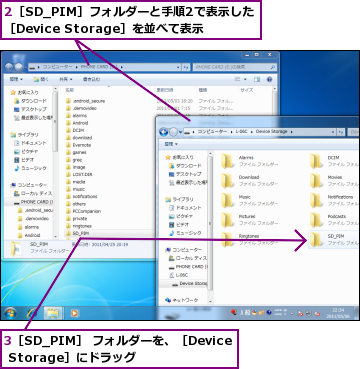Select the ringtones folder in PHONE CARD file list
This screenshot has width=360, height=369.
tap(79, 226)
